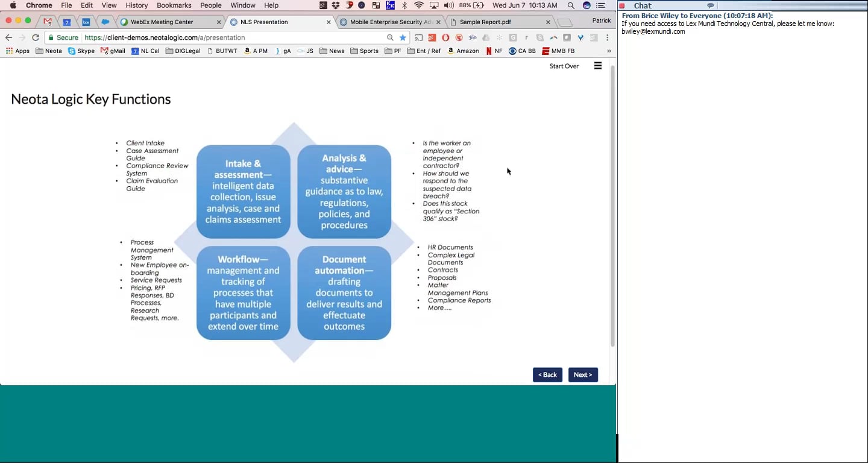The width and height of the screenshot is (868, 463).
Task: Open the DIGLegal bookmarks folder
Action: point(183,51)
